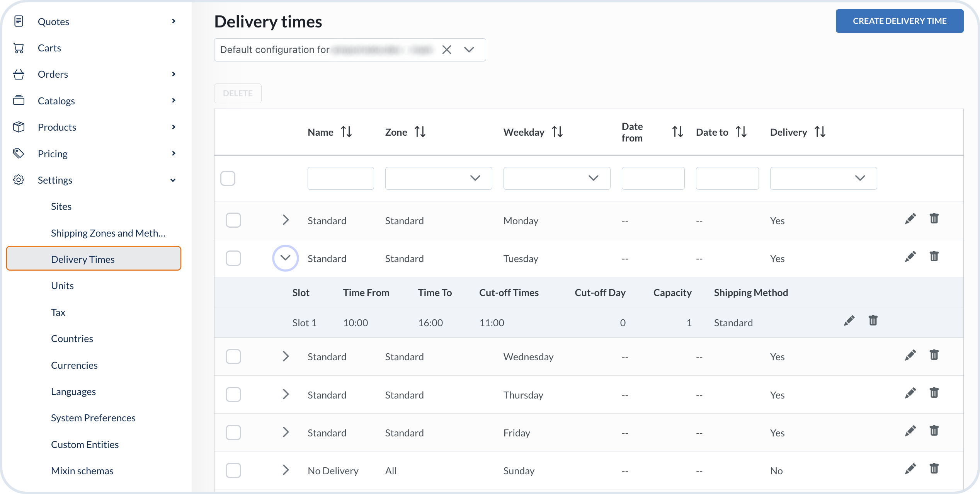Screen dimensions: 980x494
Task: Click the pencil icon for the Friday row
Action: pos(910,431)
